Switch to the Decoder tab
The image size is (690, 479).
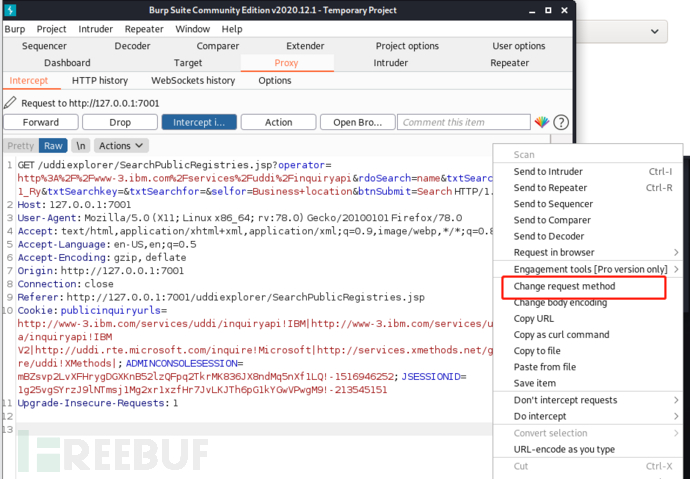pos(132,46)
